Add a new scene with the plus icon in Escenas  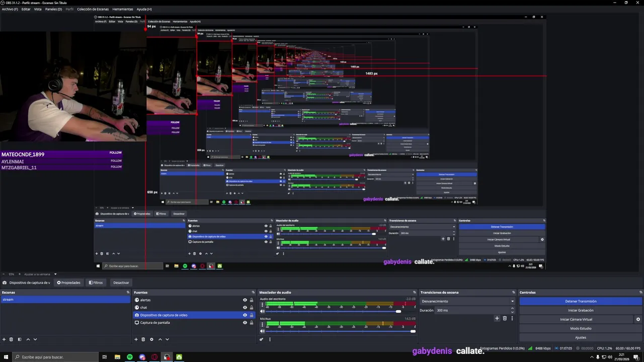(x=4, y=339)
